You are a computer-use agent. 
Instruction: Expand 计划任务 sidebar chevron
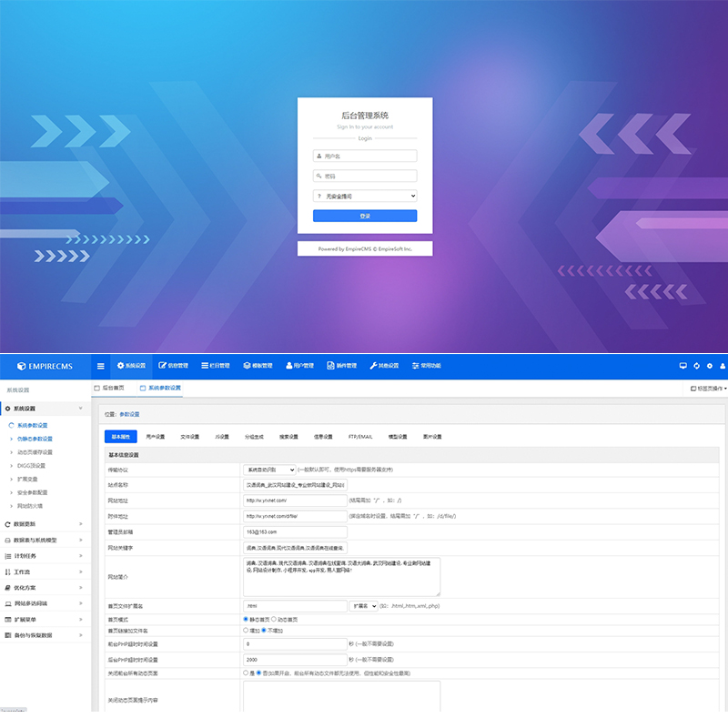[x=80, y=556]
